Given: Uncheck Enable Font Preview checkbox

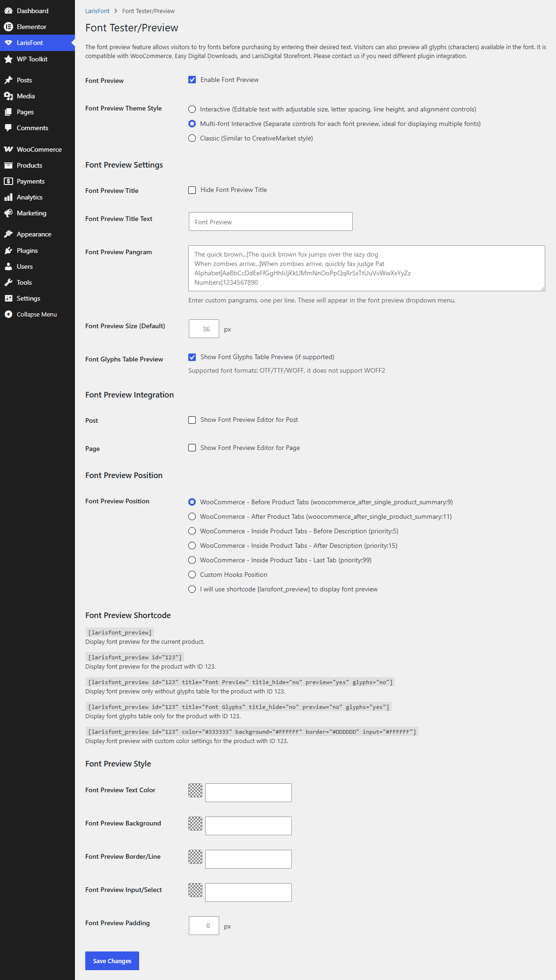Looking at the screenshot, I should coord(192,80).
